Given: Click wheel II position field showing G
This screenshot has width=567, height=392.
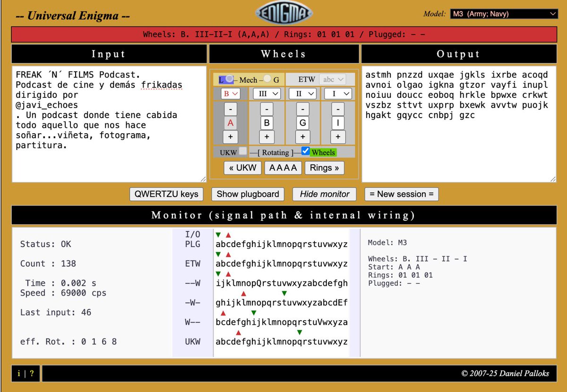Looking at the screenshot, I should point(302,123).
